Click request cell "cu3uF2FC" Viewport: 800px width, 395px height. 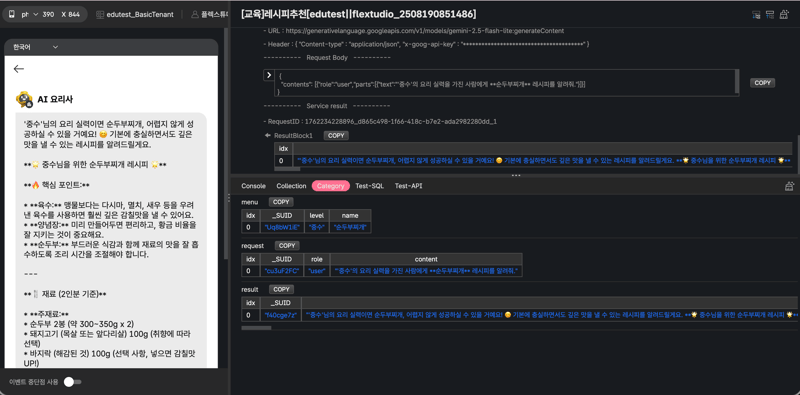coord(282,271)
